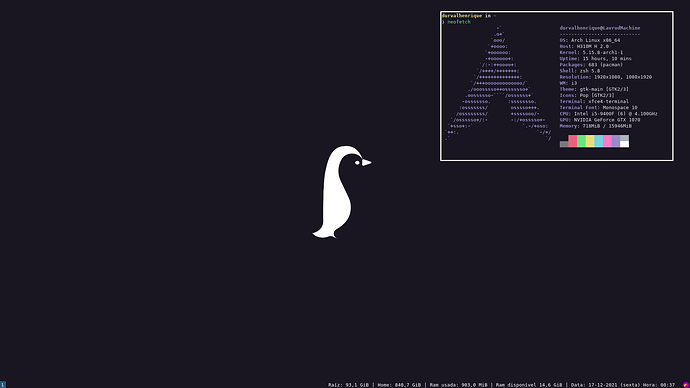This screenshot has height=388, width=690.
Task: Click the 'CPU: Intel i5-9400F' line
Action: [x=608, y=114]
